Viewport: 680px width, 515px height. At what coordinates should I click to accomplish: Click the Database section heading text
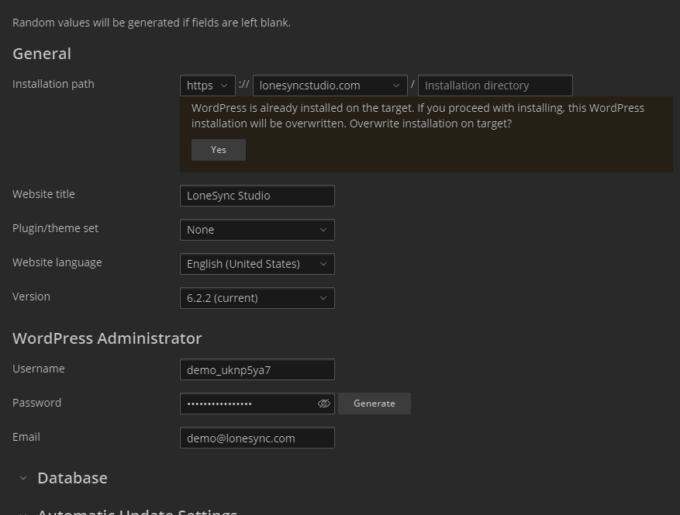coord(72,478)
